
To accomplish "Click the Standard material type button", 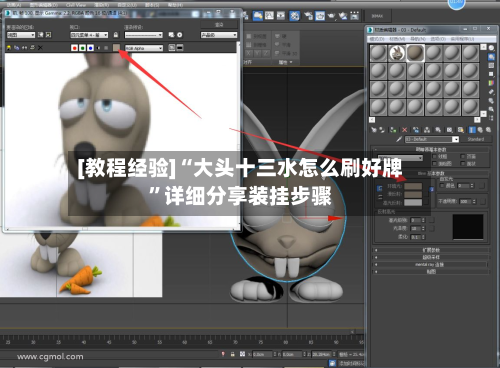I will tap(476, 139).
